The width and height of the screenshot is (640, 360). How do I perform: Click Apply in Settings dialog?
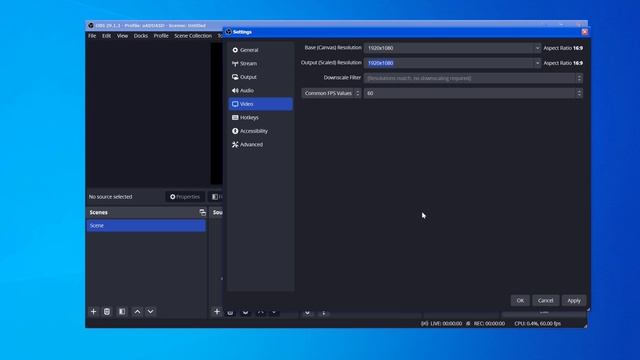[574, 300]
